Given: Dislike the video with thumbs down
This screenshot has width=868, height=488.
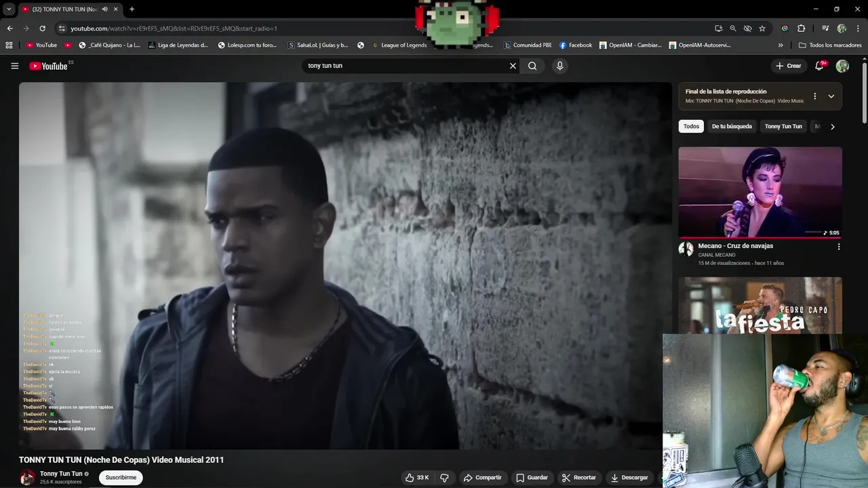Looking at the screenshot, I should (x=444, y=478).
